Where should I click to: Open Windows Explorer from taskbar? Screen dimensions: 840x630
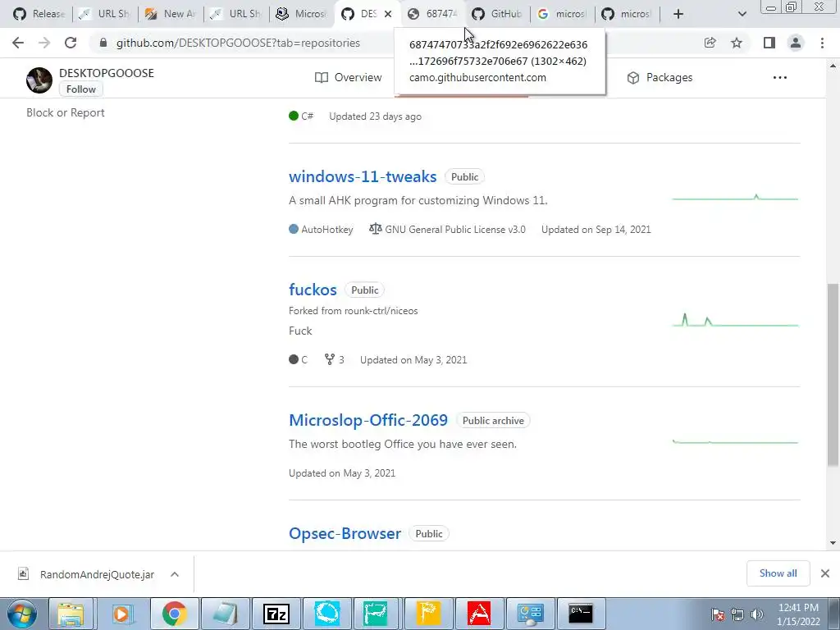click(71, 614)
